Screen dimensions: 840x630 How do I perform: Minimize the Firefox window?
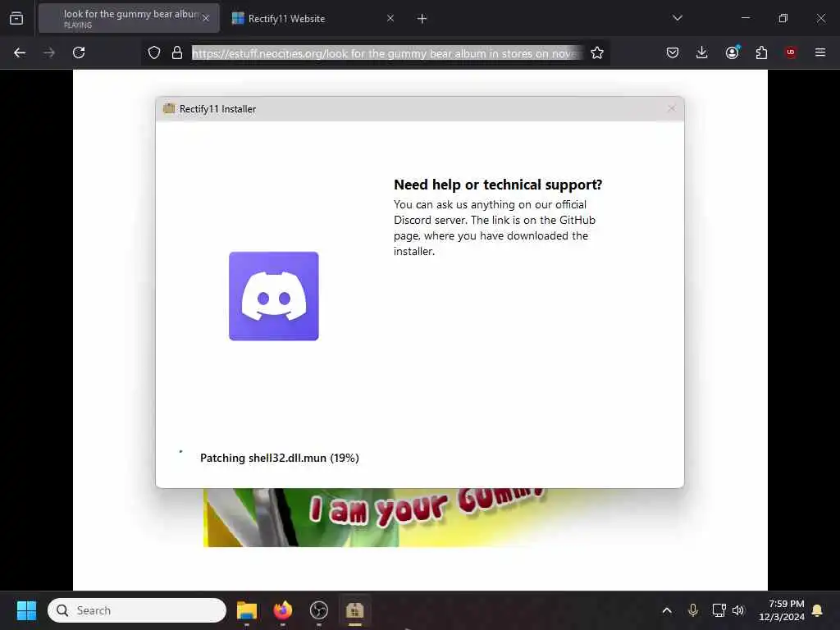point(745,18)
